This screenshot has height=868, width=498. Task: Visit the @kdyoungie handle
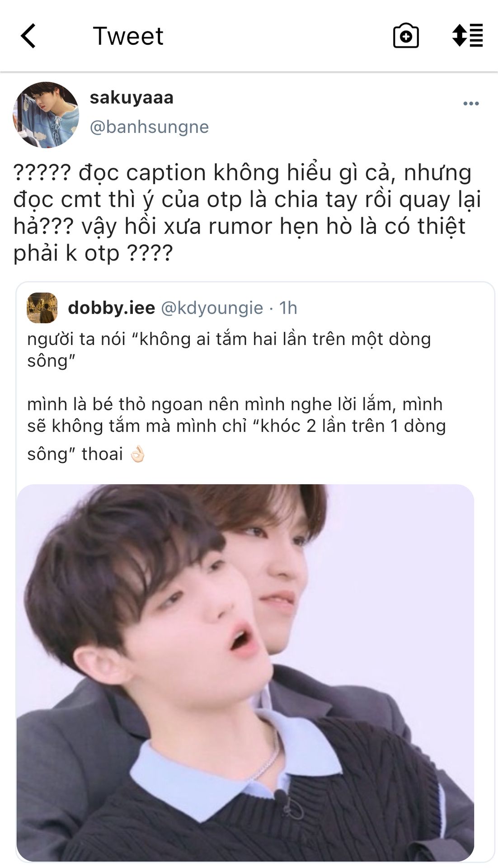[212, 308]
